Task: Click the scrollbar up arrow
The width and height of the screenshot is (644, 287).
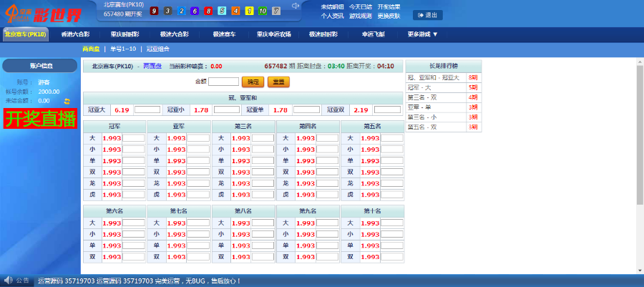Action: 640,62
